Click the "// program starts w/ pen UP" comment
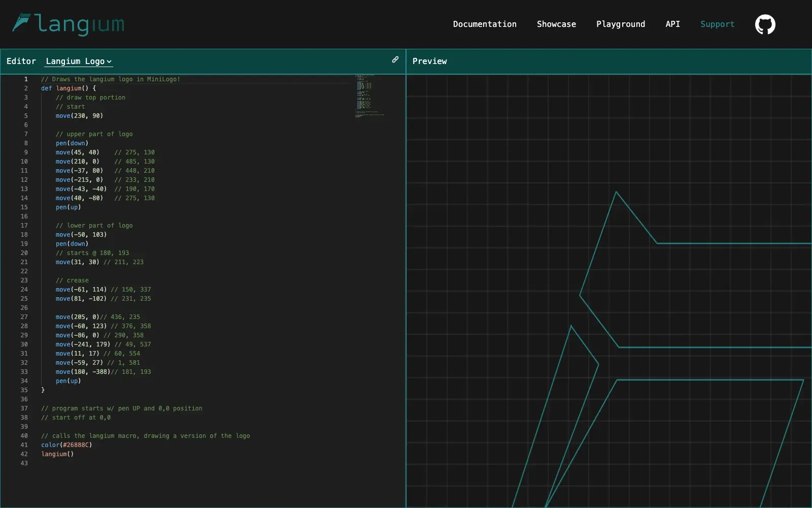The image size is (812, 508). (122, 408)
